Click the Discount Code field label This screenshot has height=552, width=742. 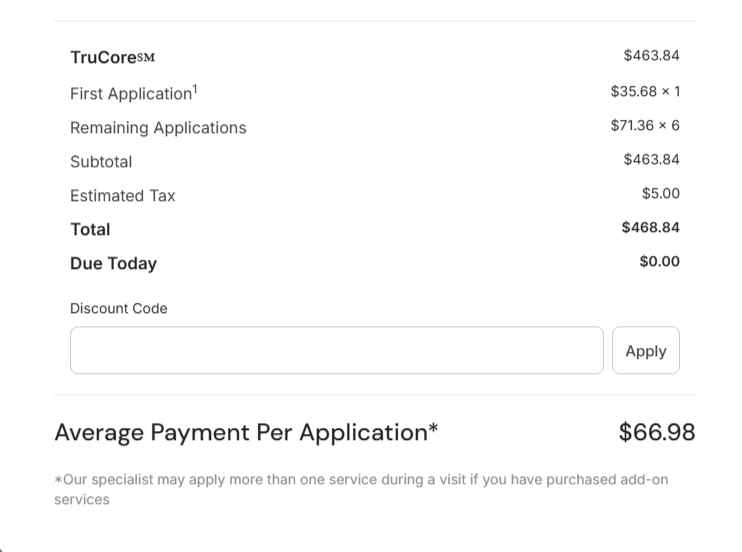click(118, 309)
